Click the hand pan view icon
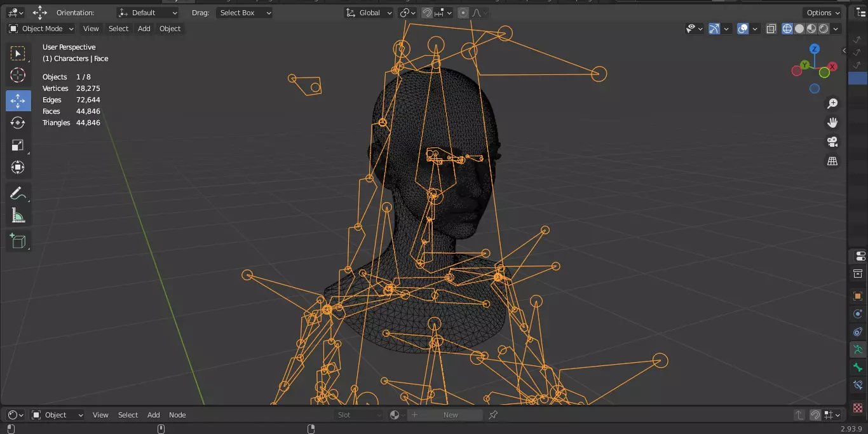The width and height of the screenshot is (868, 434). [832, 123]
